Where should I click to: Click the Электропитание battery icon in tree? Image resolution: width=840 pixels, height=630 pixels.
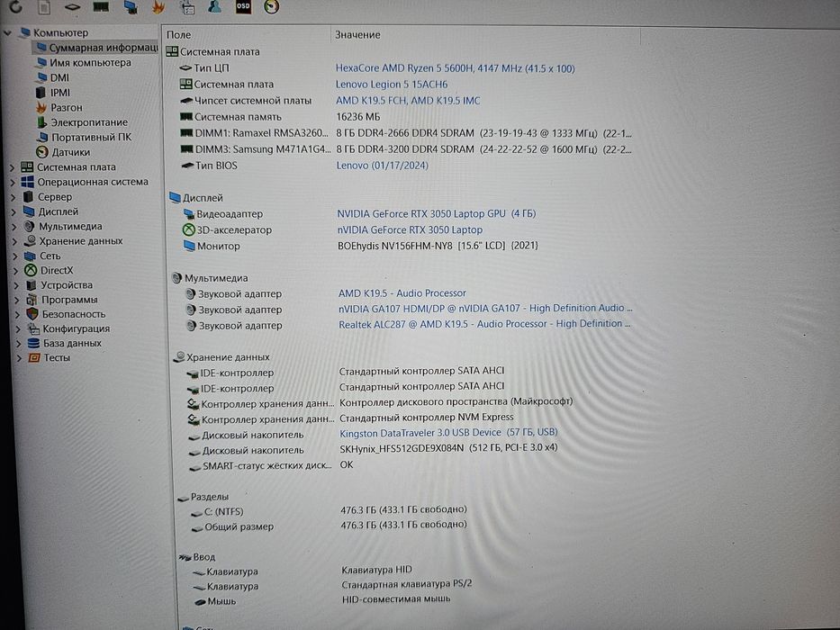[x=42, y=122]
